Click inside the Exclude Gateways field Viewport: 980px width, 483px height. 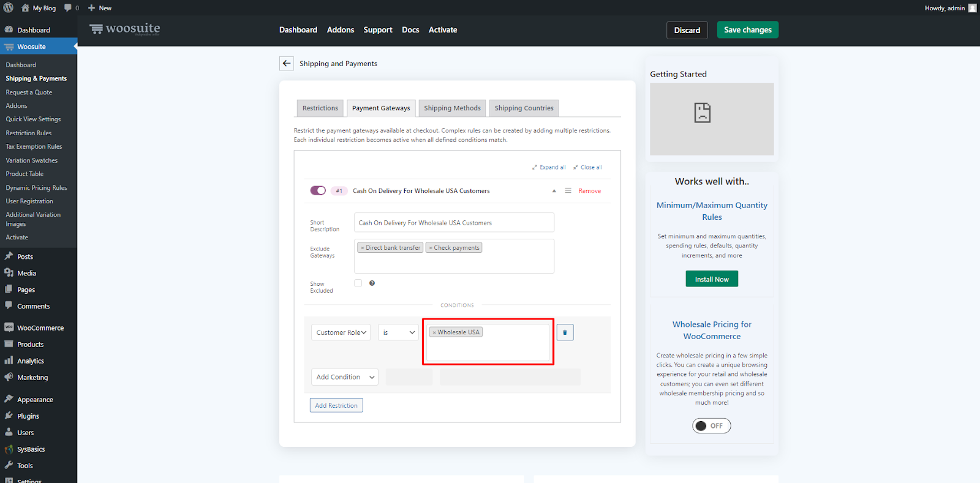[454, 256]
